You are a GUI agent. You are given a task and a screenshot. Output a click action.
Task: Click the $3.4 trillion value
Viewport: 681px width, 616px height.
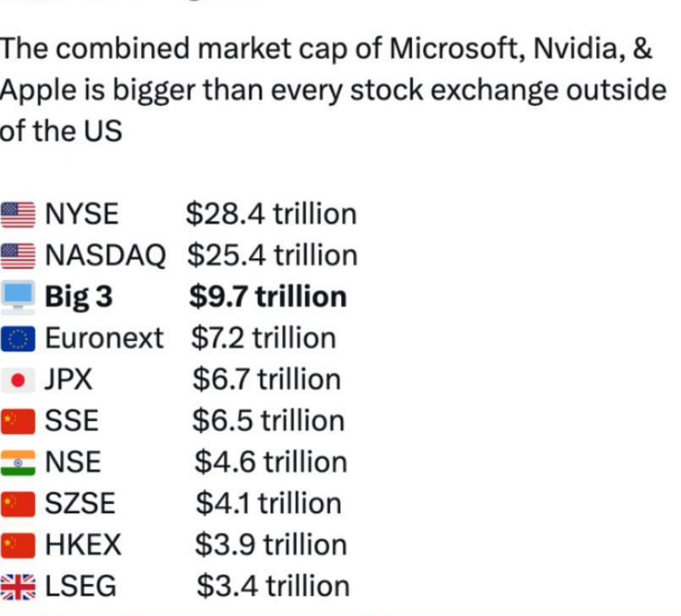click(x=273, y=586)
